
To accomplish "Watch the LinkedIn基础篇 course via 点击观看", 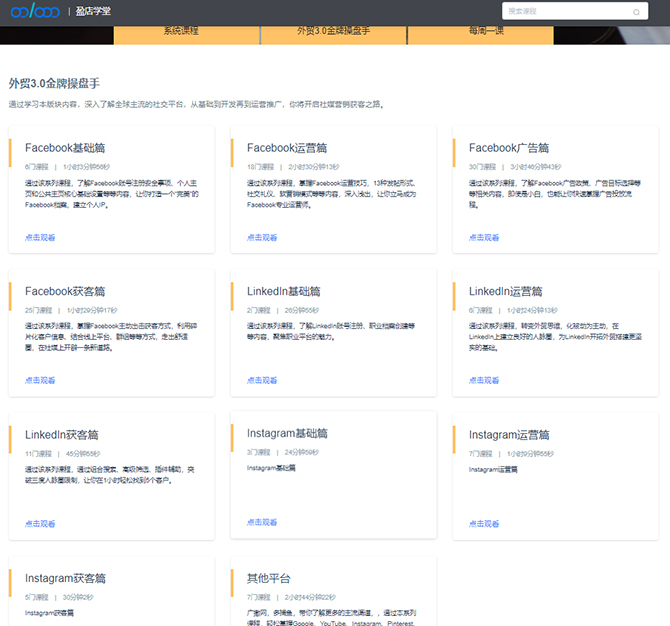I will click(262, 380).
